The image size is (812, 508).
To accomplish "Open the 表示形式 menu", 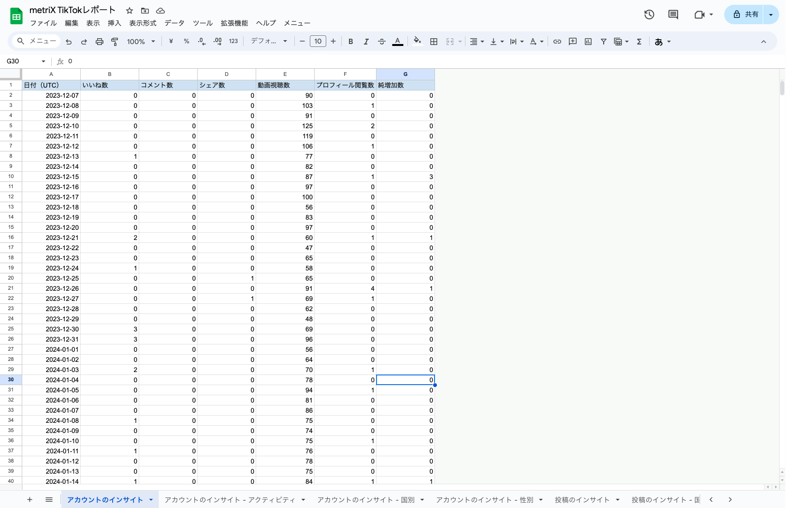I will 143,23.
